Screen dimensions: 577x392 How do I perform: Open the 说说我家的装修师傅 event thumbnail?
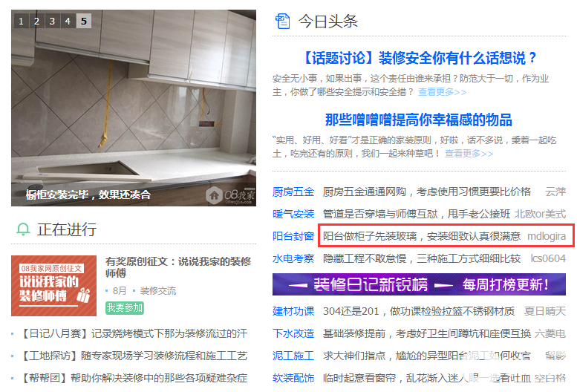[53, 286]
